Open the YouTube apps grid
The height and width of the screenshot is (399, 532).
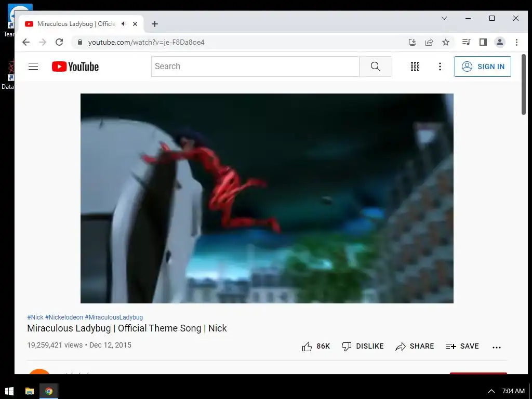(415, 66)
